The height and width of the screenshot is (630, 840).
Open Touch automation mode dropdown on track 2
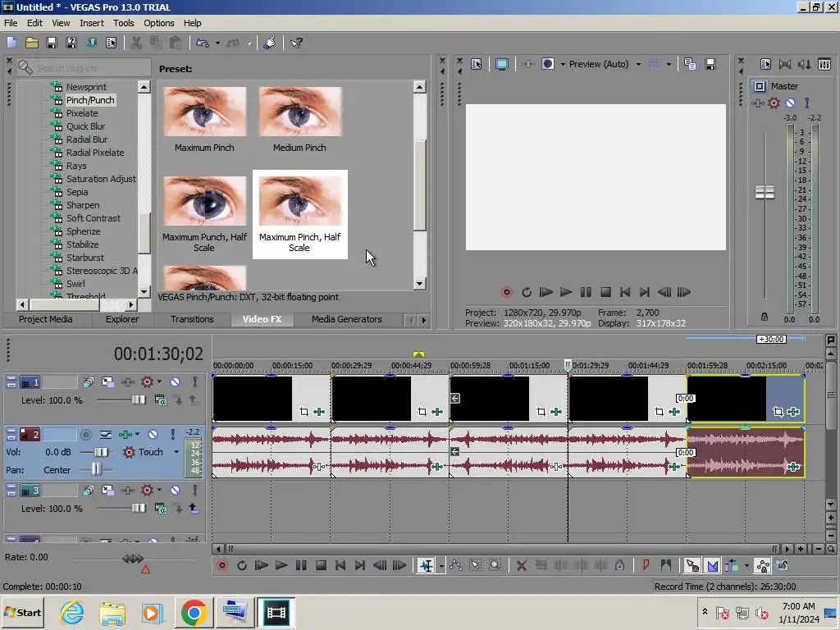(176, 452)
